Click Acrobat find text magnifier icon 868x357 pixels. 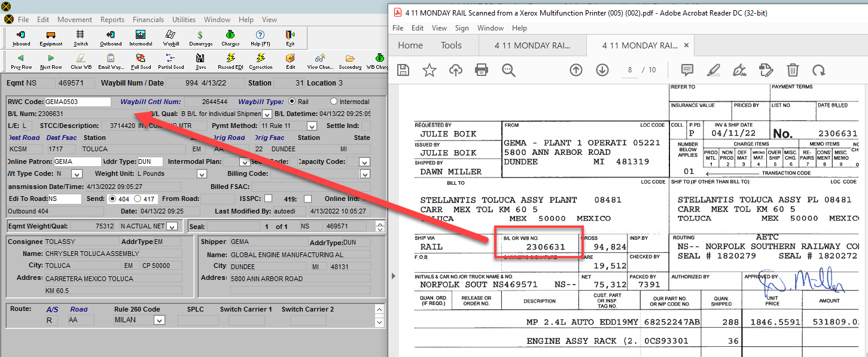[x=508, y=71]
